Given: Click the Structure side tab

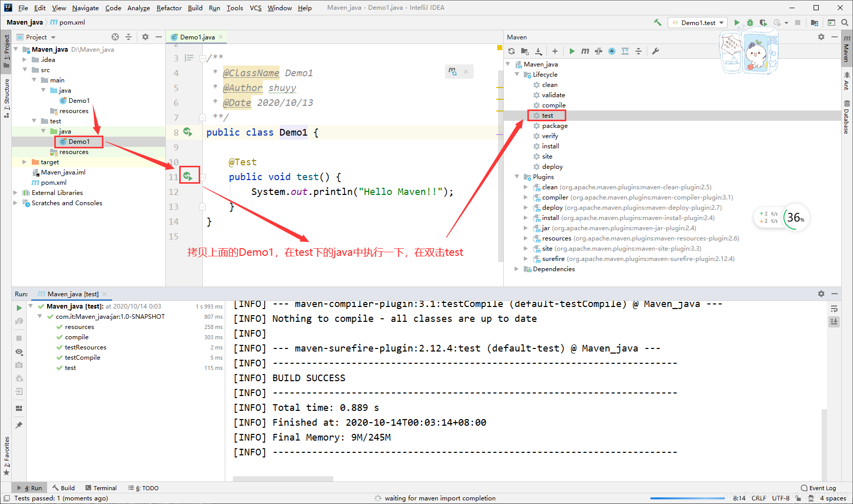Looking at the screenshot, I should (7, 99).
